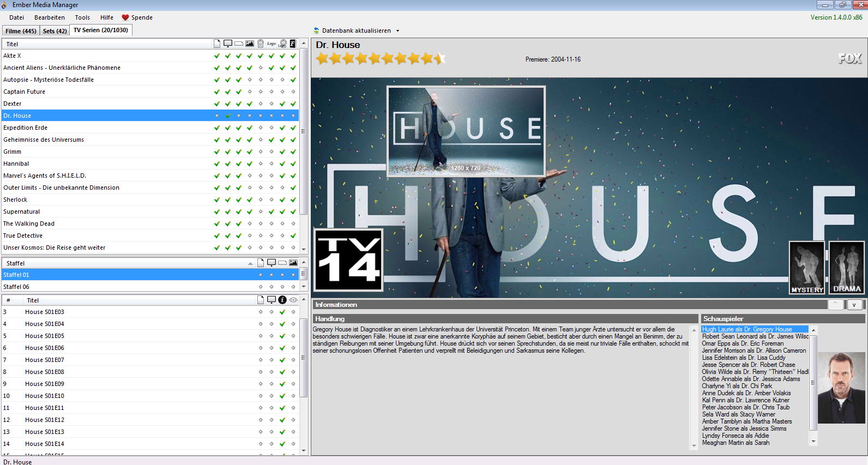Click the House poster thumbnail 1280 x 720

[466, 131]
